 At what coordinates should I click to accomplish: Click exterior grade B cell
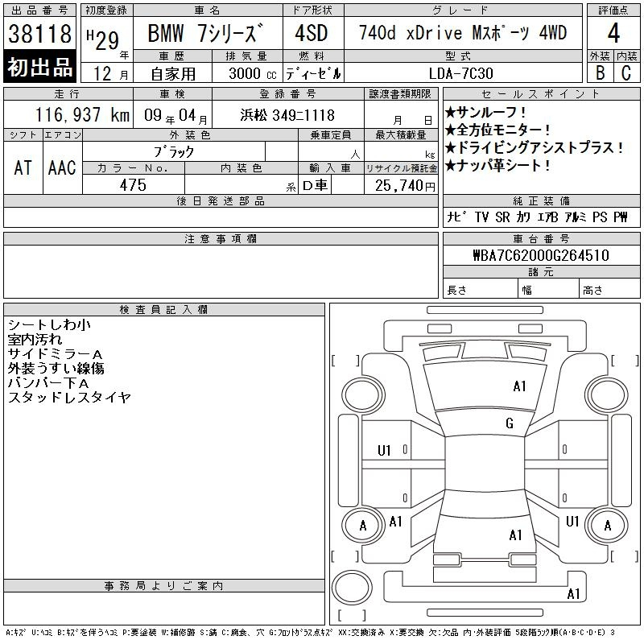click(600, 72)
